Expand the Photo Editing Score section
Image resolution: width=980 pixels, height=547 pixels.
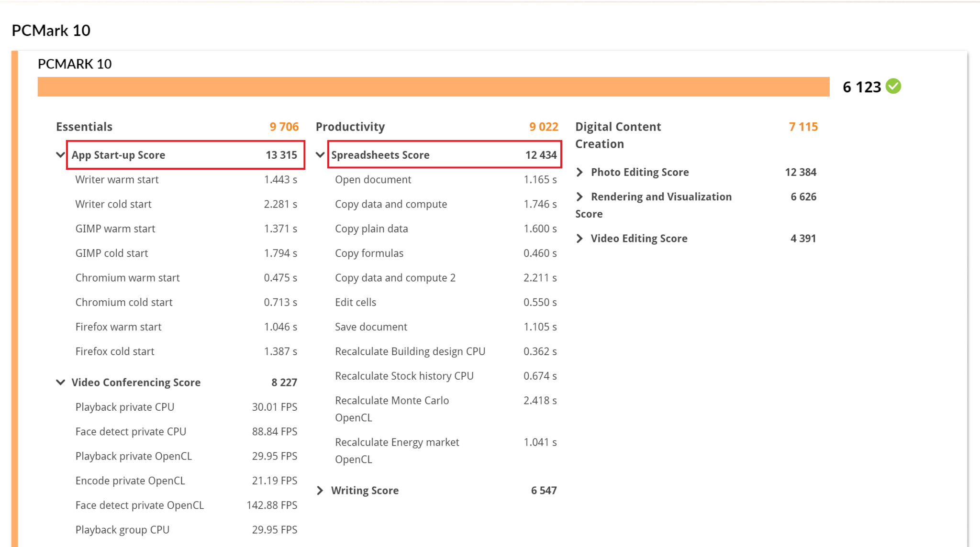point(579,172)
